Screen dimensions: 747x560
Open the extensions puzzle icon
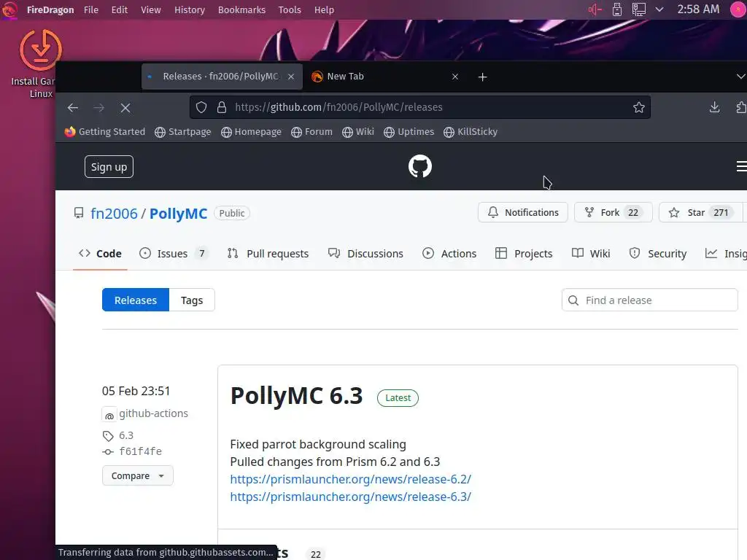pos(741,107)
